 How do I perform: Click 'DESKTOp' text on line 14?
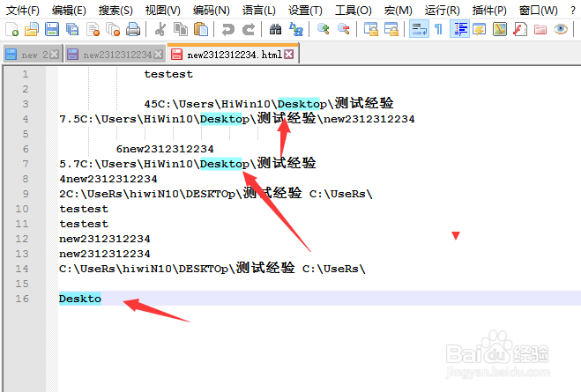coord(203,269)
